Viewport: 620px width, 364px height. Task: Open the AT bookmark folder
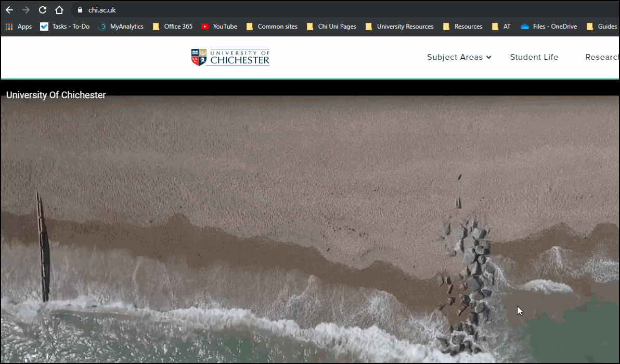pos(501,27)
